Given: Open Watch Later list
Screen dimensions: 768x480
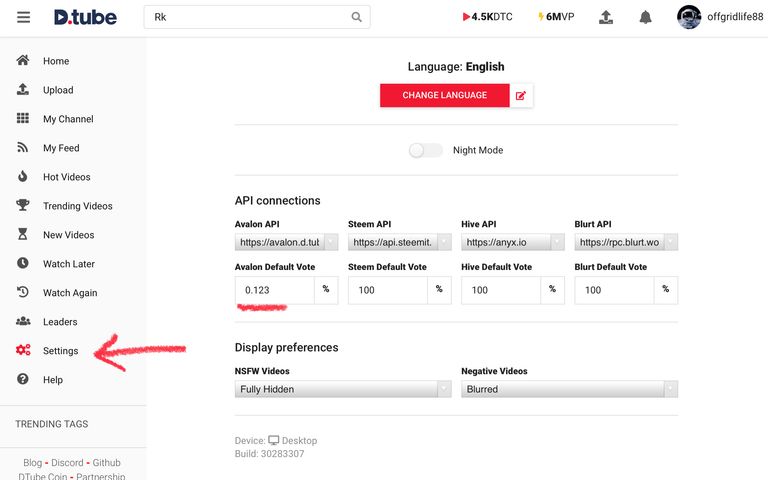Looking at the screenshot, I should (x=69, y=264).
